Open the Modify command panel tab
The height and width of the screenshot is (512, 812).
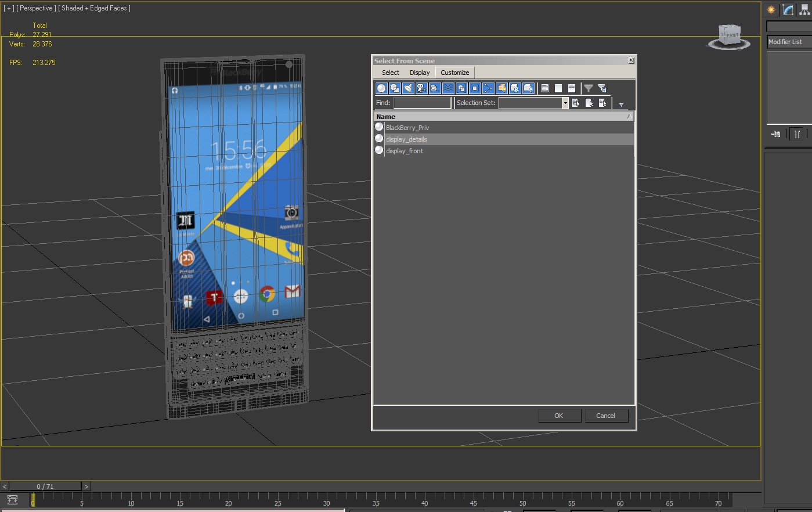(x=788, y=10)
